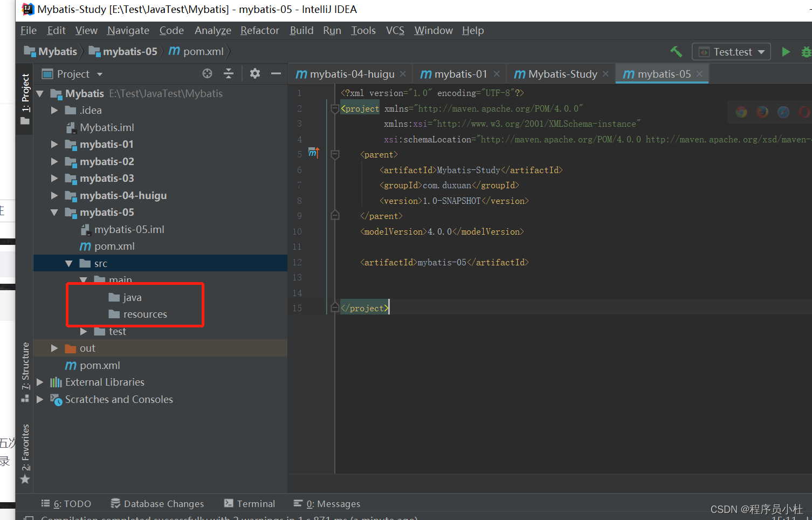Open Project panel settings gear
The image size is (812, 520).
tap(255, 73)
